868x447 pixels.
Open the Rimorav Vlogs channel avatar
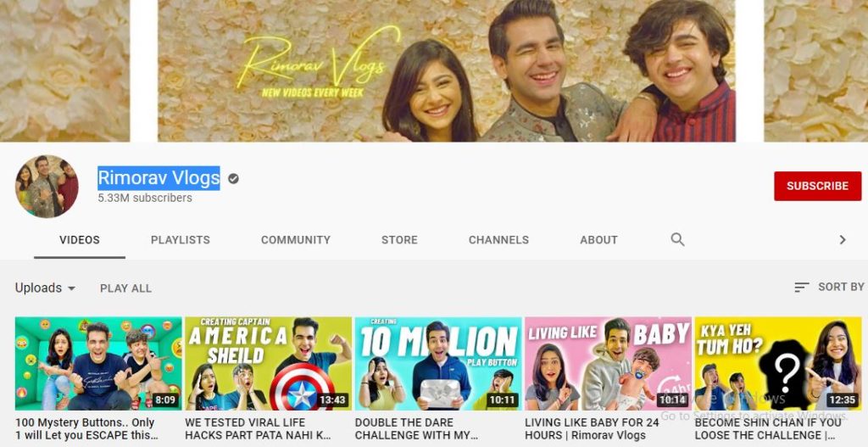[x=47, y=187]
